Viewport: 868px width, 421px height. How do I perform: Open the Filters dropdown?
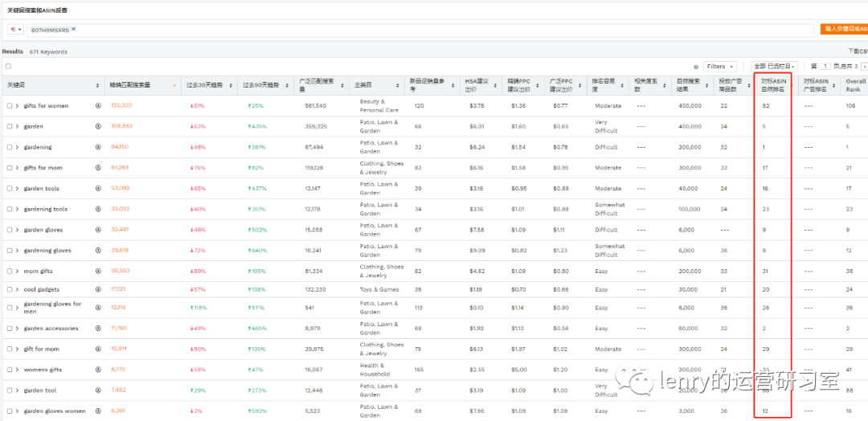pyautogui.click(x=720, y=67)
